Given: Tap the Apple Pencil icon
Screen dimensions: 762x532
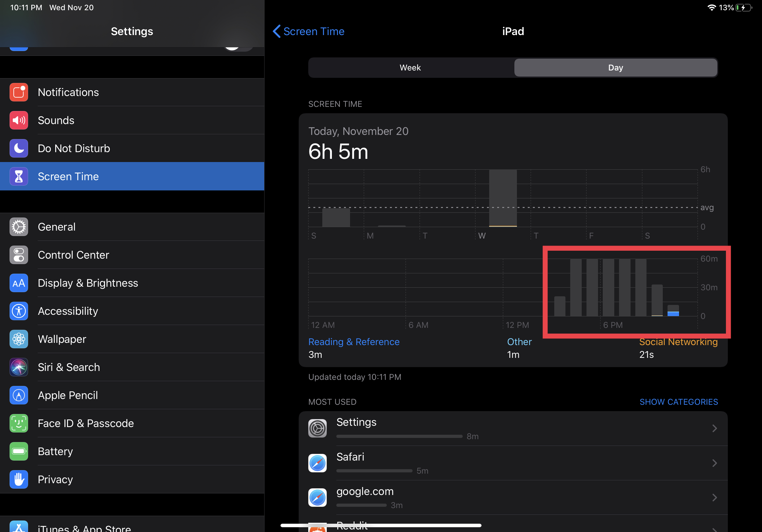Looking at the screenshot, I should [x=19, y=395].
